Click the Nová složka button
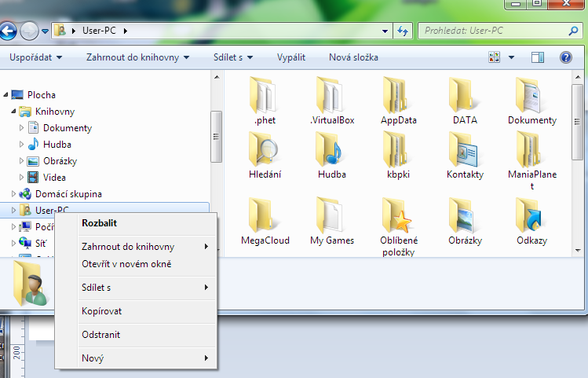The image size is (588, 378). pyautogui.click(x=353, y=57)
